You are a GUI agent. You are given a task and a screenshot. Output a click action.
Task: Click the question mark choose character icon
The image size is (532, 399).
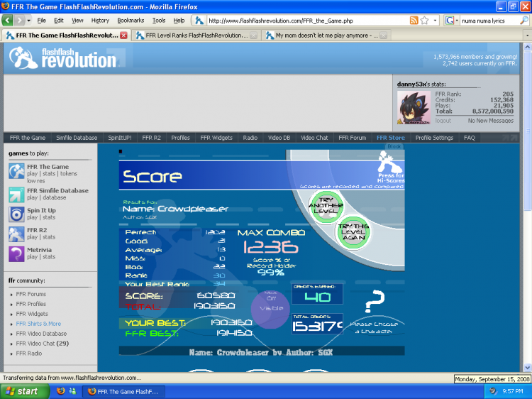coord(375,301)
